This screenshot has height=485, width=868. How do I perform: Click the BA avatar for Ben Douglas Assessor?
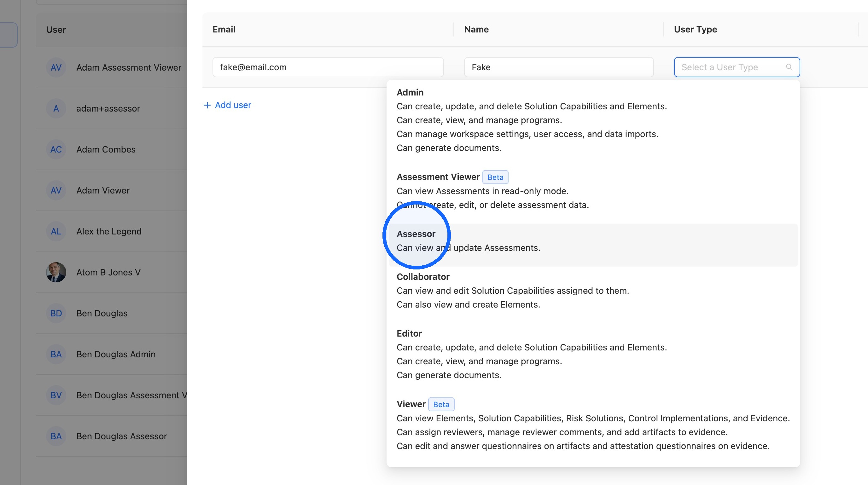pyautogui.click(x=56, y=436)
